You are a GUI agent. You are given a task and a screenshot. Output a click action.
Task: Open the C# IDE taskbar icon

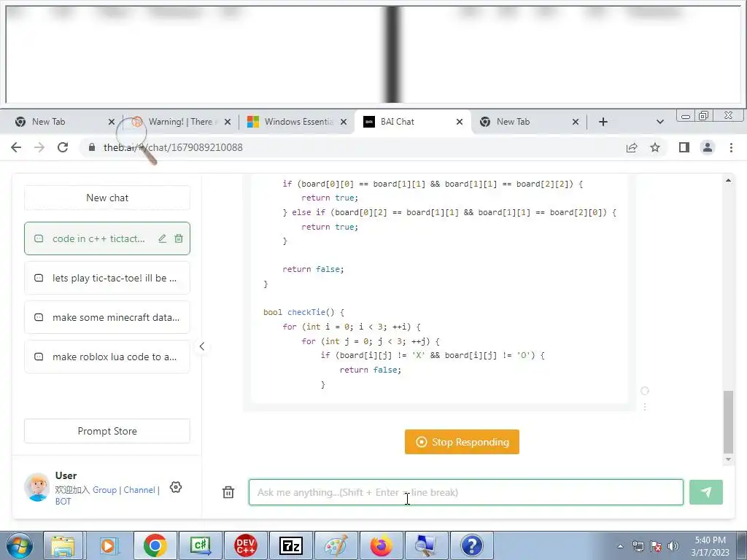201,545
